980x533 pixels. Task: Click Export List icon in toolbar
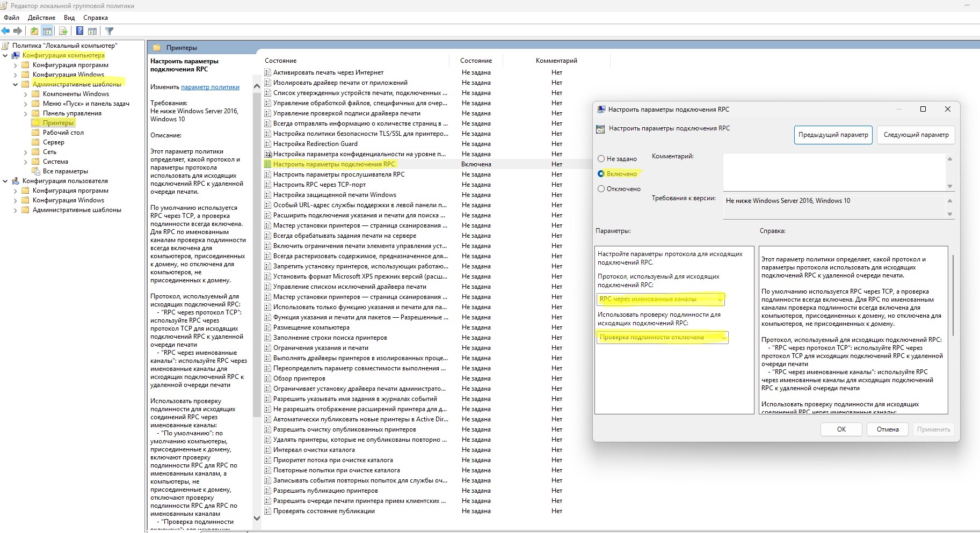[x=63, y=31]
